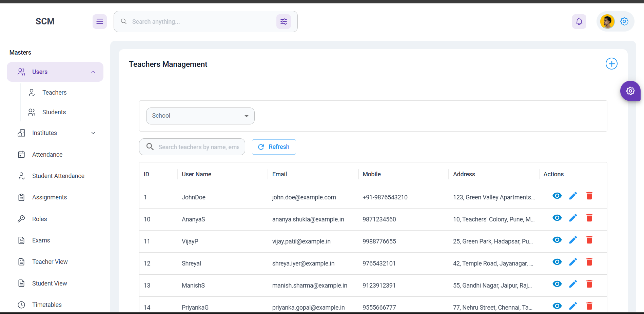Open the Student Attendance menu item
The image size is (644, 314).
click(x=58, y=176)
